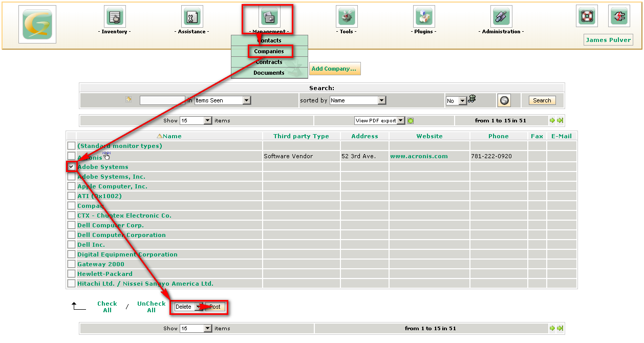
Task: Open the Inventory menu icon
Action: 115,16
